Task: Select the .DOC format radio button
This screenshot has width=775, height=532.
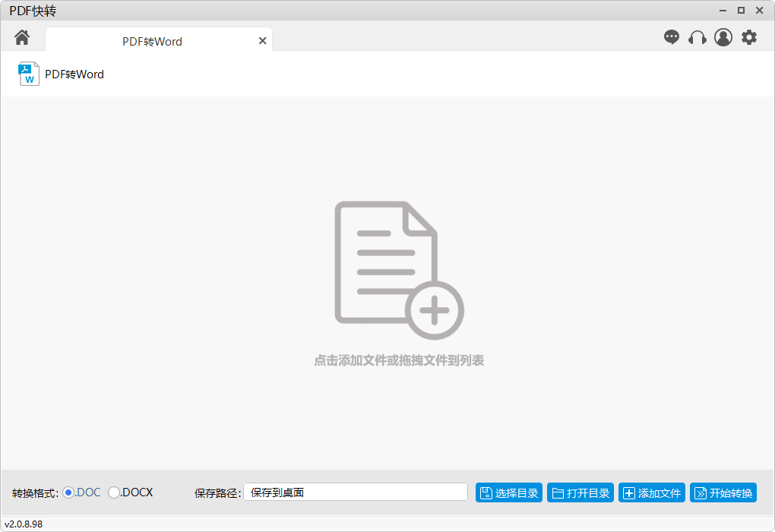Action: (x=68, y=492)
